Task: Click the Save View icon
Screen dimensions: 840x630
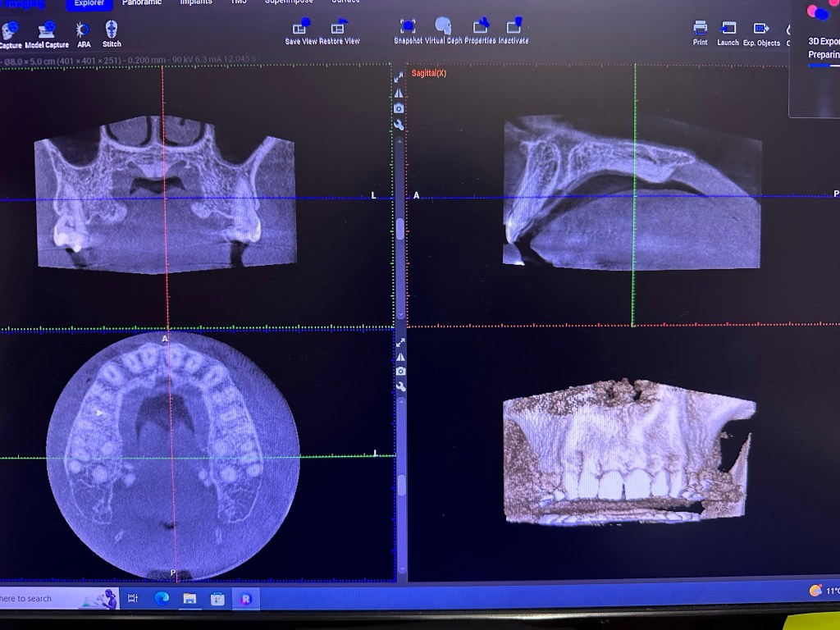Action: point(300,28)
